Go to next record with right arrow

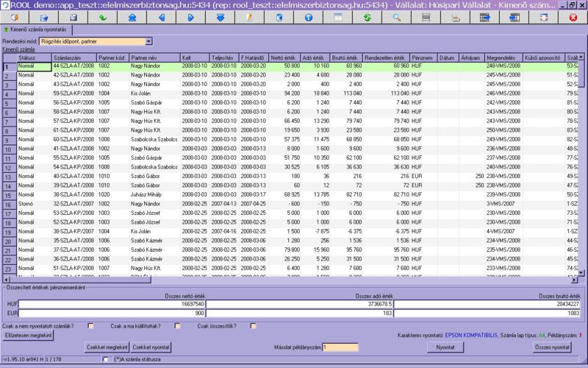pyautogui.click(x=190, y=17)
